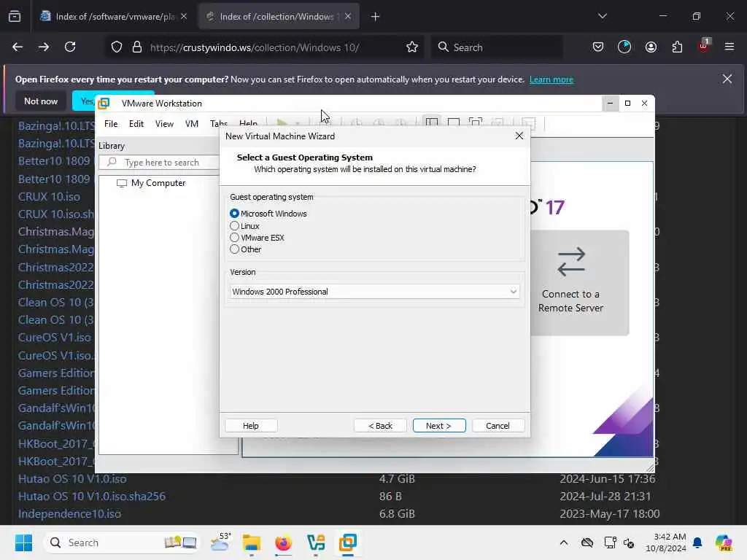747x560 pixels.
Task: Bookmark this page with the star icon
Action: [x=412, y=47]
